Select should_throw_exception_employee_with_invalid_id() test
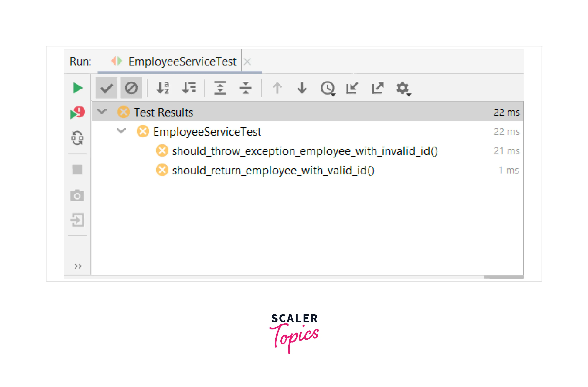588x387 pixels. click(x=305, y=151)
